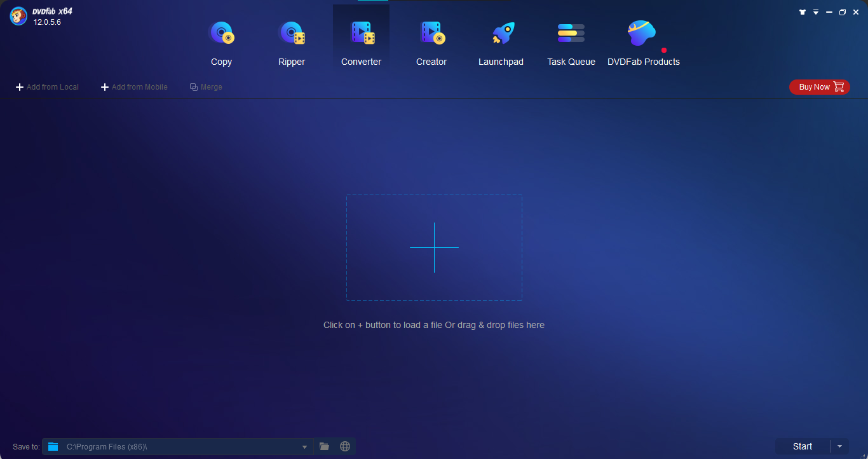Screen dimensions: 868x459
Task: Click the Save to path field
Action: 178,447
